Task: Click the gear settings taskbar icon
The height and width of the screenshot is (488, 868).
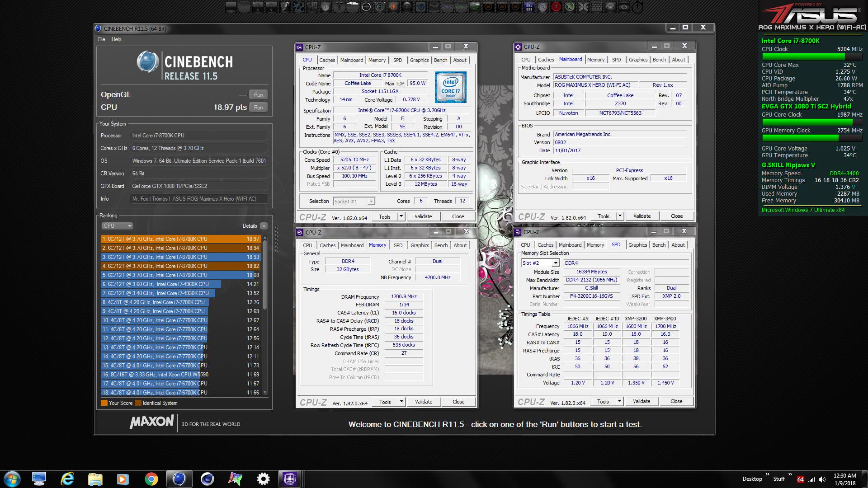Action: click(x=263, y=479)
